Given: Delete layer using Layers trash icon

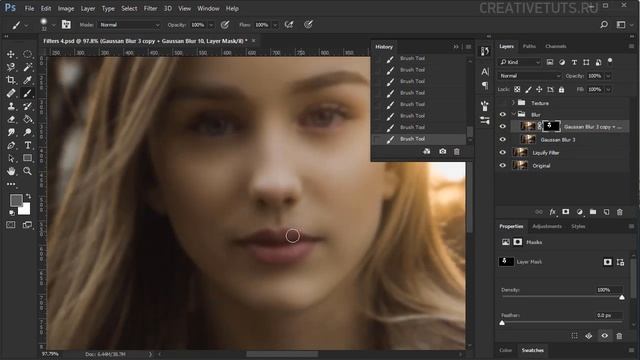Looking at the screenshot, I should (x=620, y=212).
